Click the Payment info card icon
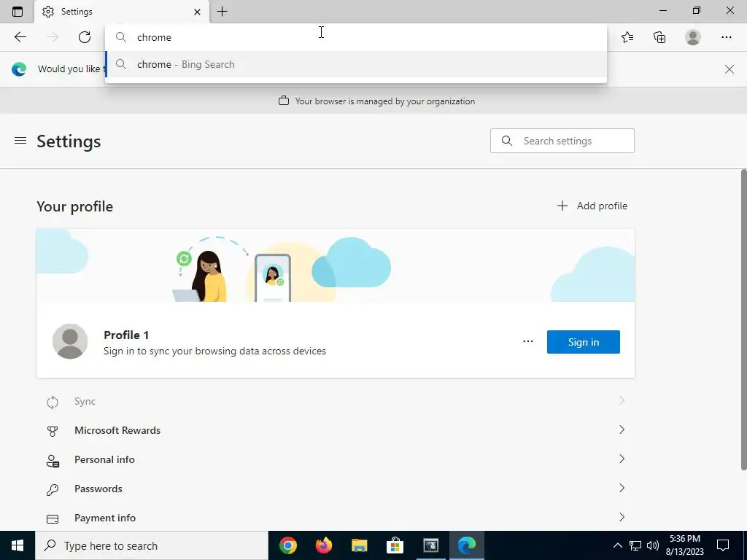The width and height of the screenshot is (747, 560). [53, 519]
